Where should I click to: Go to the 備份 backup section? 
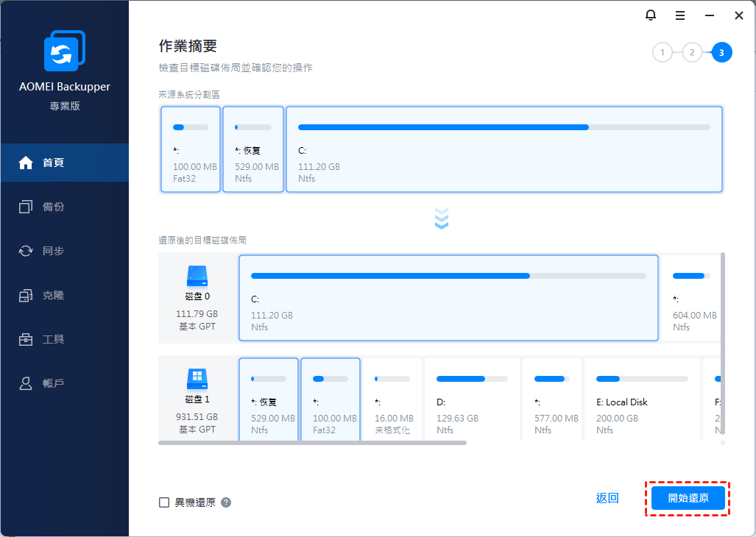click(x=64, y=207)
